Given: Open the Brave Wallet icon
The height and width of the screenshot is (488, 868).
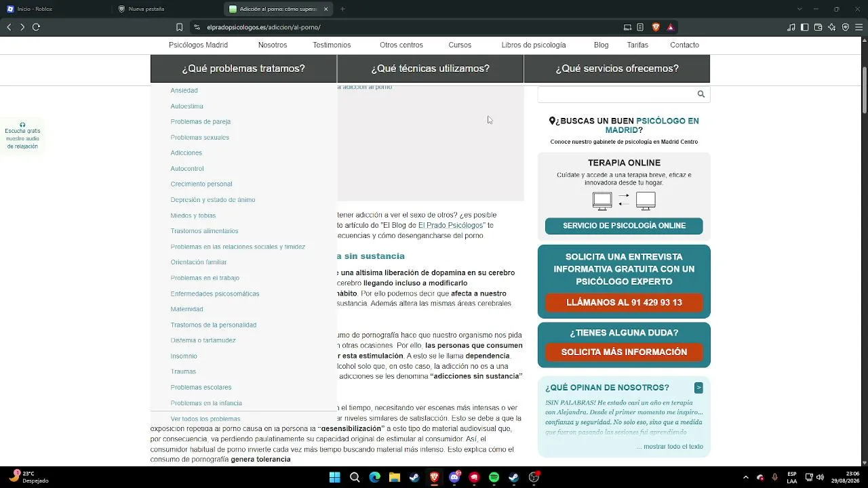Looking at the screenshot, I should pos(818,27).
